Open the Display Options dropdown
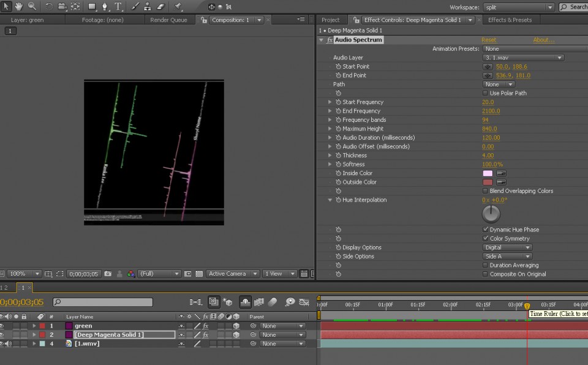The width and height of the screenshot is (588, 365). pyautogui.click(x=507, y=247)
